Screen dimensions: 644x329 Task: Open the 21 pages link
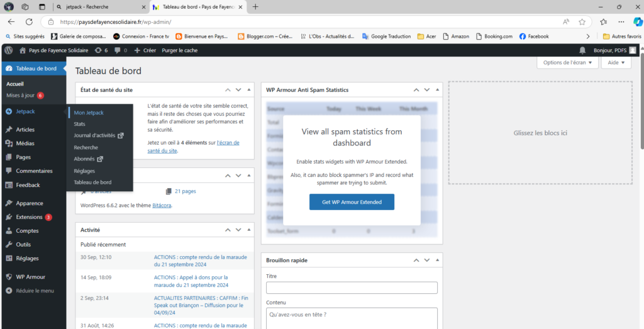point(185,191)
